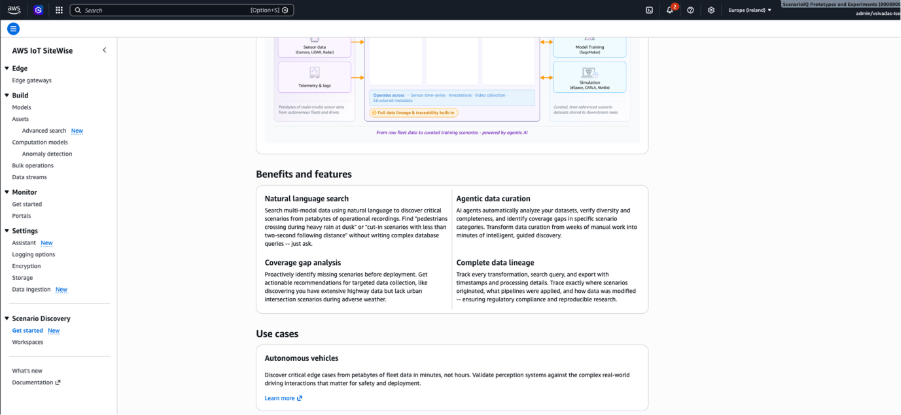Click Learn more under Autonomous vehicles
The image size is (901, 415).
(x=279, y=398)
